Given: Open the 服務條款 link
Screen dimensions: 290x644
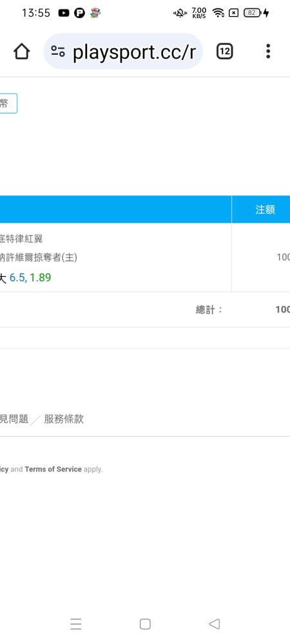Looking at the screenshot, I should [64, 419].
